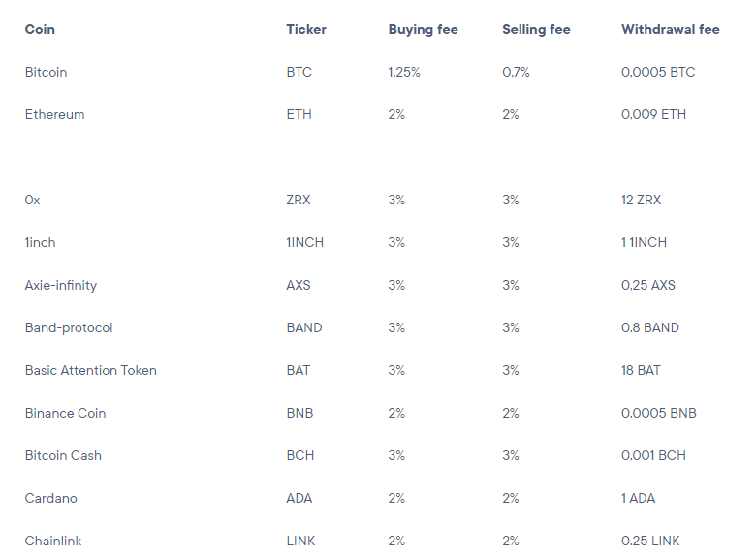
Task: Select the Binance Coin entry
Action: coord(65,413)
